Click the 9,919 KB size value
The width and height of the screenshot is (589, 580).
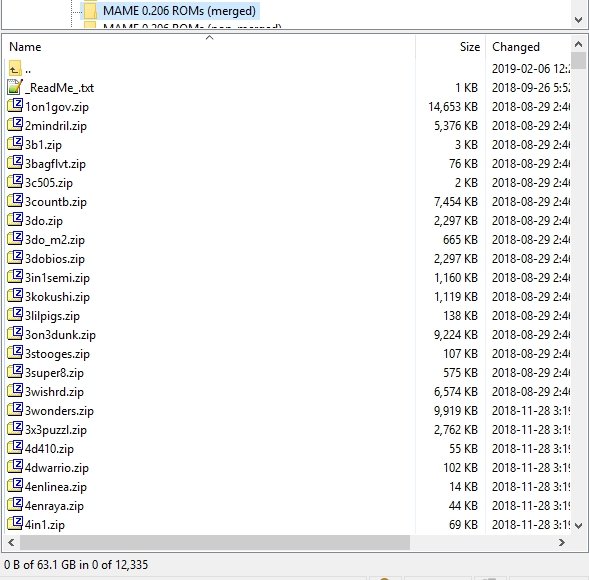456,411
